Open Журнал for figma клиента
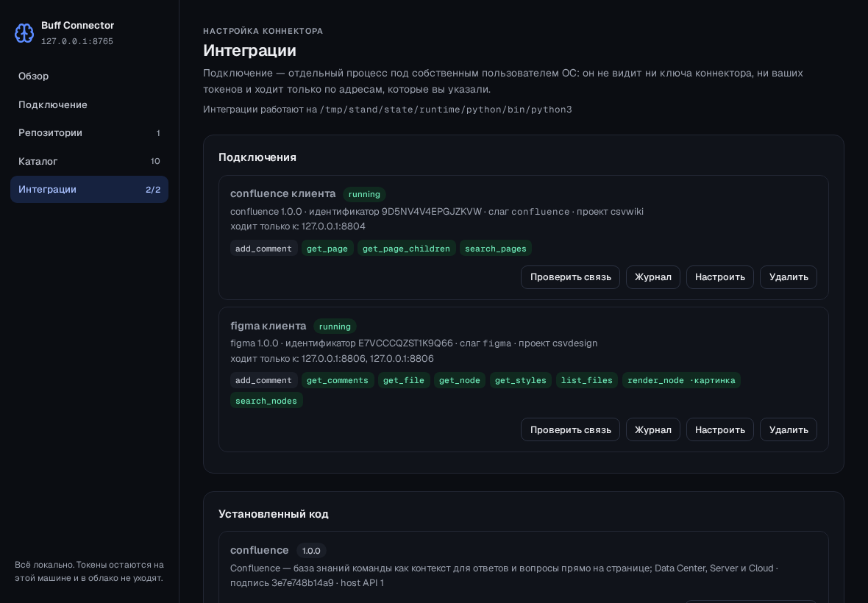 pyautogui.click(x=652, y=430)
